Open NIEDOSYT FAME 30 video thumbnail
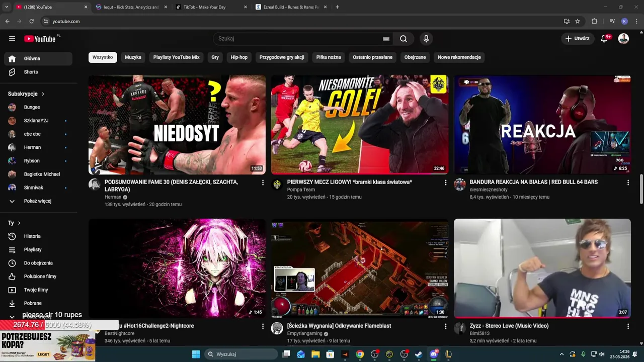Screen dimensions: 644x362 (177, 125)
